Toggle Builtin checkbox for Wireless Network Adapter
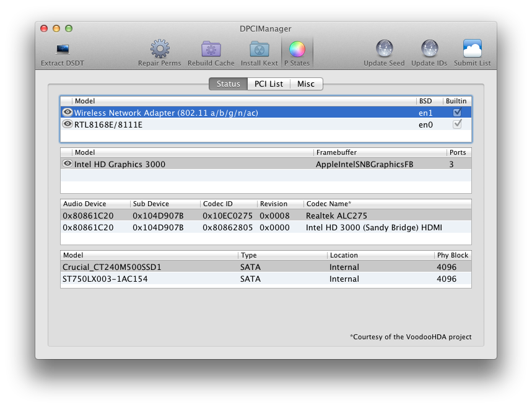532x408 pixels. pyautogui.click(x=457, y=113)
